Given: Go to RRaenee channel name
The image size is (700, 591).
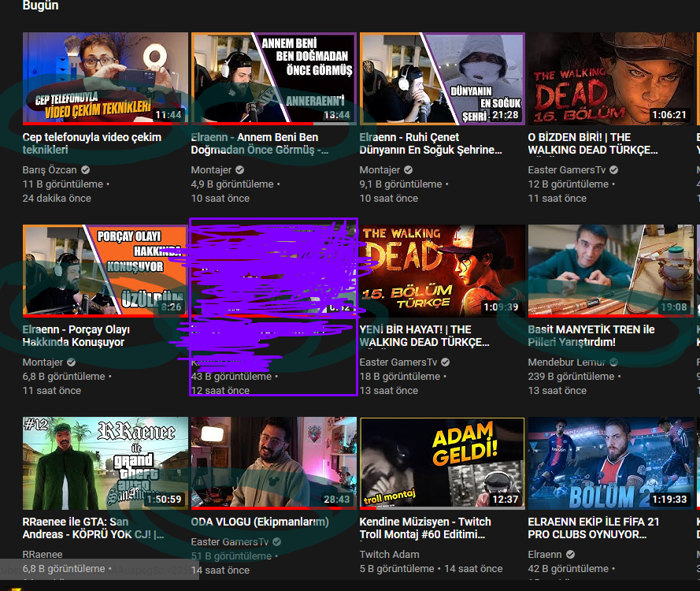Looking at the screenshot, I should tap(43, 555).
